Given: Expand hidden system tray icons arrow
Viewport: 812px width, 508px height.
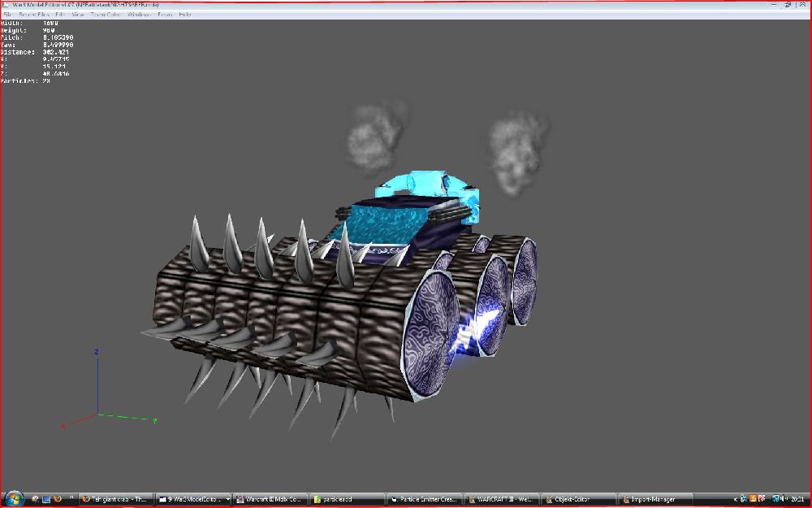Looking at the screenshot, I should pyautogui.click(x=736, y=499).
